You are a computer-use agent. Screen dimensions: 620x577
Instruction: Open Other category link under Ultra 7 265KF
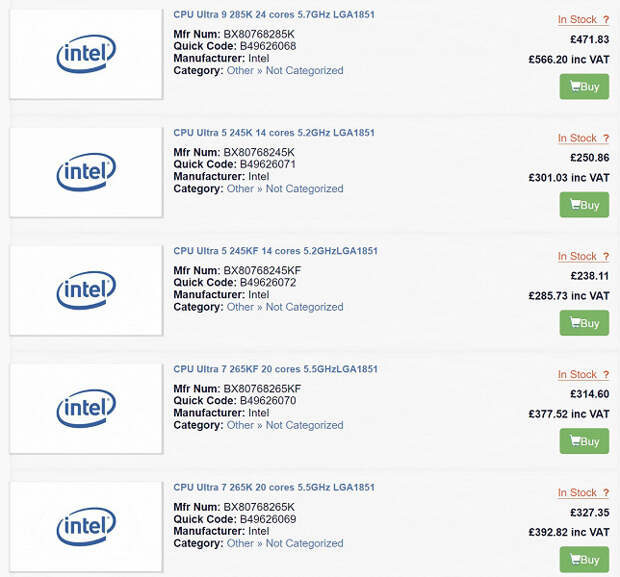(240, 426)
